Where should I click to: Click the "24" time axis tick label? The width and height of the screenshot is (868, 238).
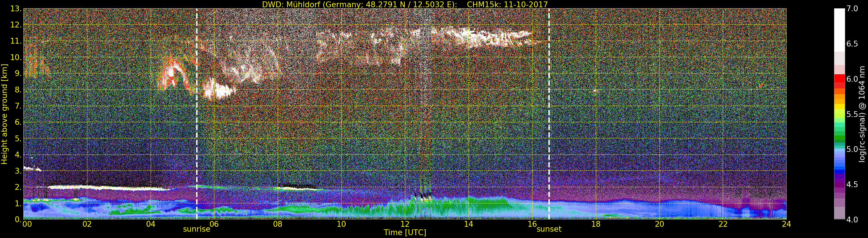[x=786, y=224]
